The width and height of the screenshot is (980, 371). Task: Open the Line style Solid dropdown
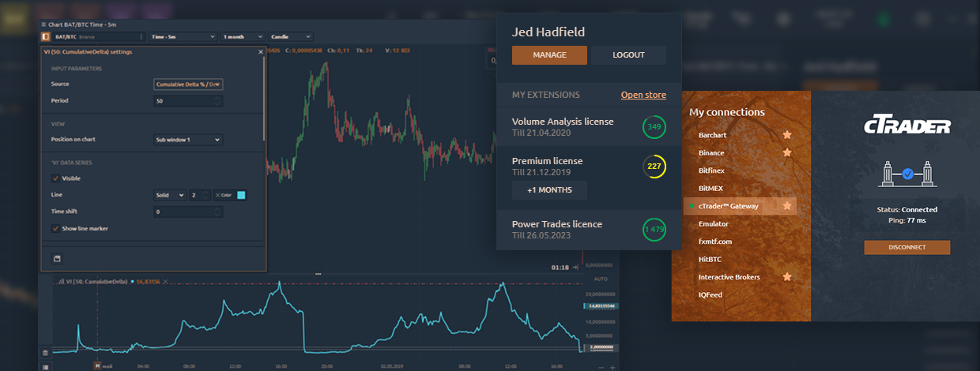171,195
